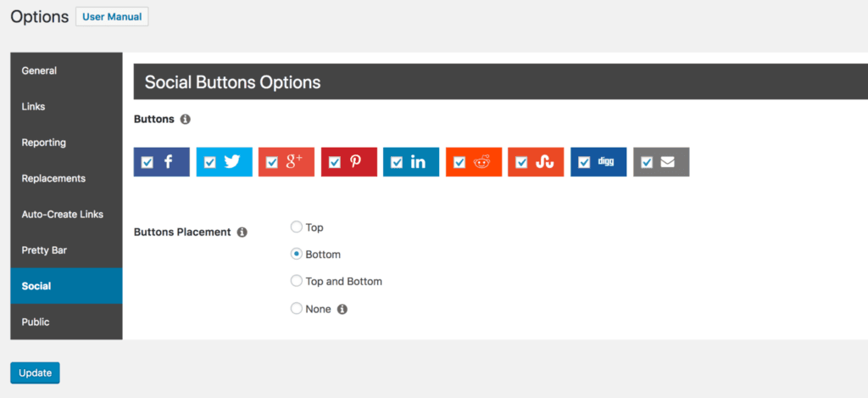Switch to the Pretty Bar tab
Image resolution: width=868 pixels, height=398 pixels.
coord(44,250)
